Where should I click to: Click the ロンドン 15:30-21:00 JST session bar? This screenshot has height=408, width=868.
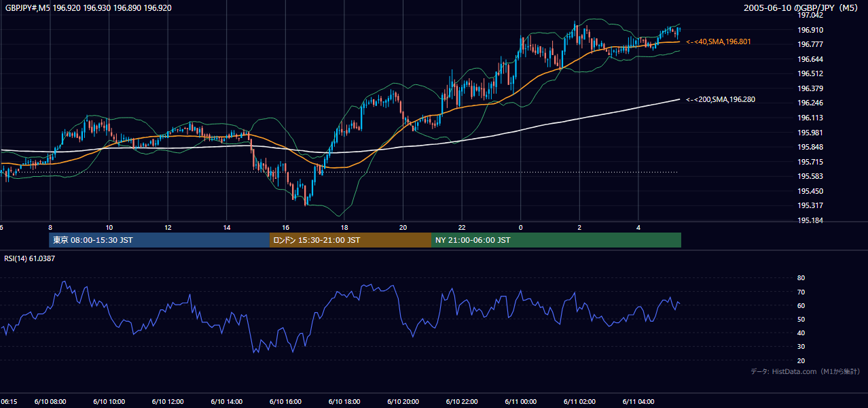click(x=350, y=240)
